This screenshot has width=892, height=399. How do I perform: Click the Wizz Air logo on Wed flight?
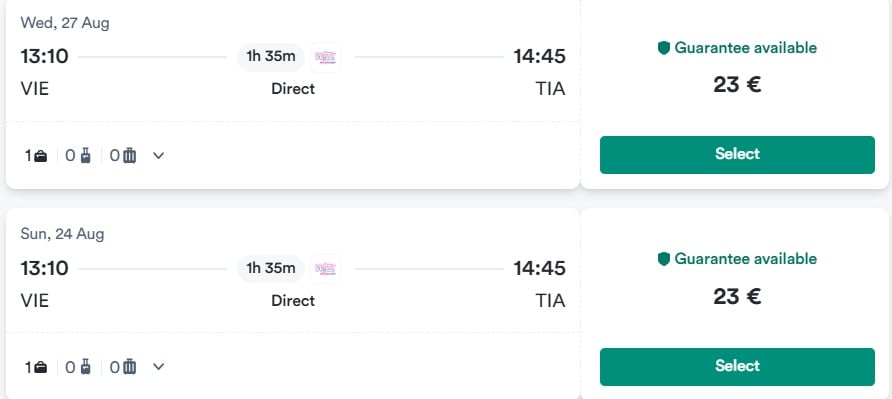[x=325, y=57]
